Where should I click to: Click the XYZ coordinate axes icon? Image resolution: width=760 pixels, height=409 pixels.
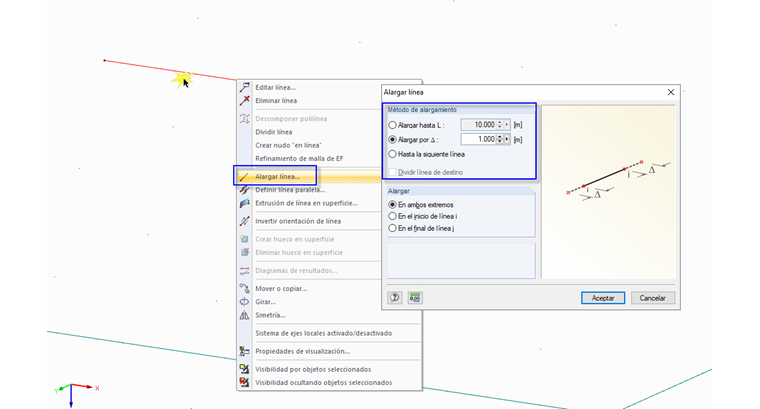[78, 394]
